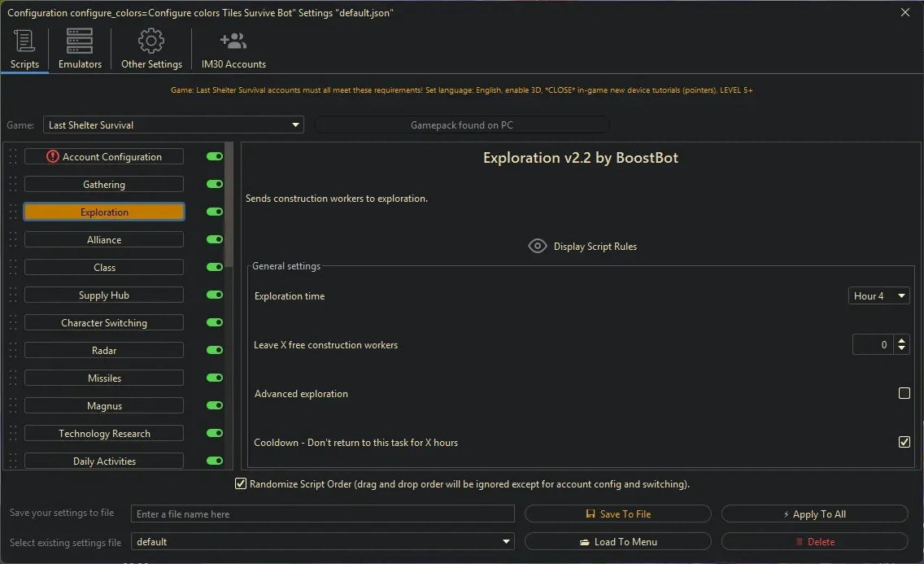
Task: Open the Emulators tab
Action: [x=80, y=50]
